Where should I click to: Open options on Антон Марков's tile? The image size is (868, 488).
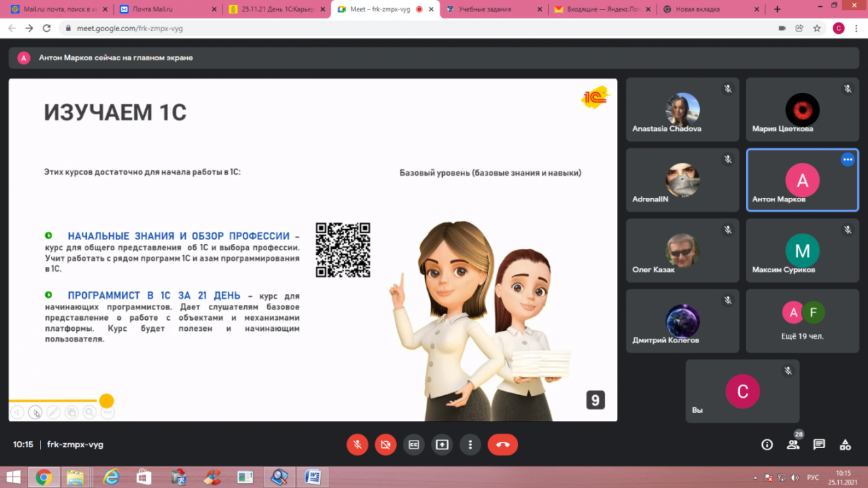(847, 159)
